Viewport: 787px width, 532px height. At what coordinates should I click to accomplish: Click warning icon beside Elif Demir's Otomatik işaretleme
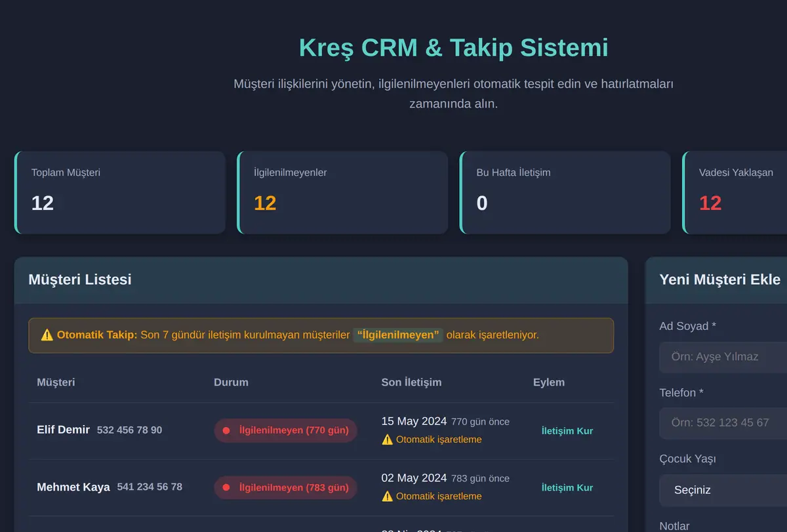388,440
